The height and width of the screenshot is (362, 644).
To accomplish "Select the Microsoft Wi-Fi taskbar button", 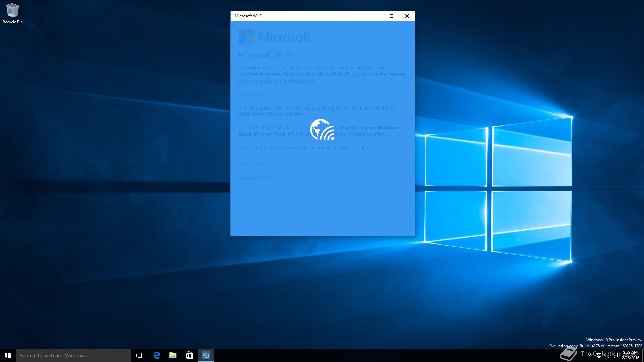I will 206,355.
